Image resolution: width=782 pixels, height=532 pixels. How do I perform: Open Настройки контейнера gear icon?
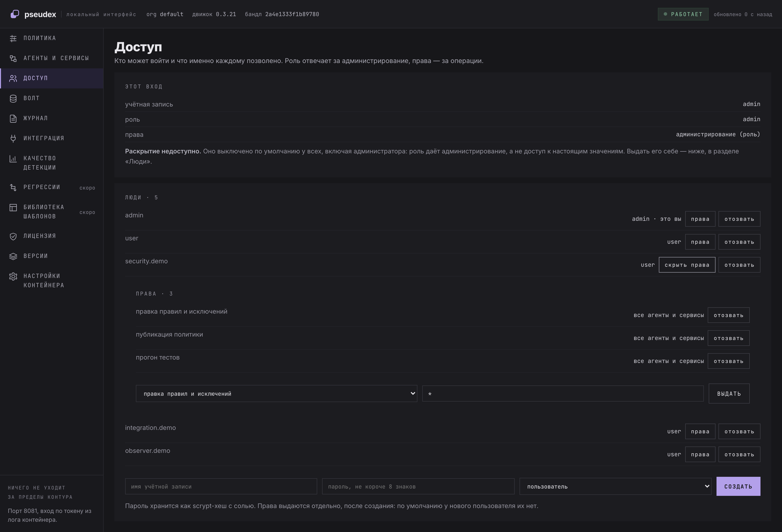pos(13,277)
